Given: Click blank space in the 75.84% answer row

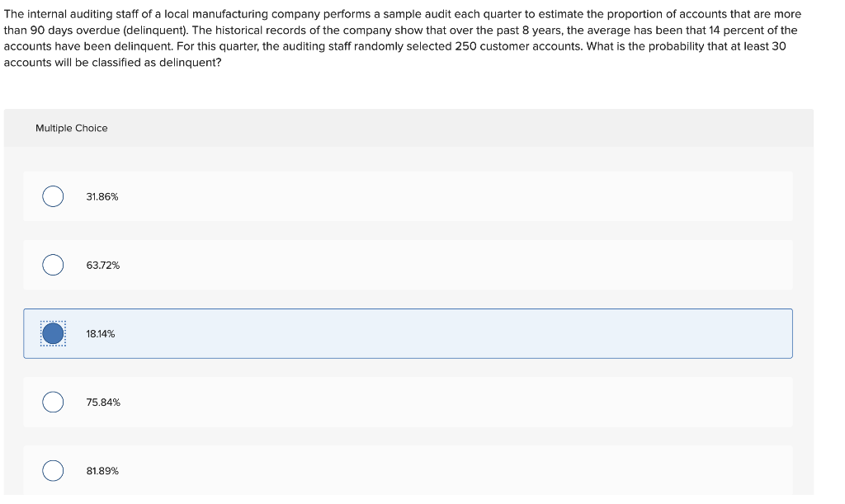Looking at the screenshot, I should pyautogui.click(x=453, y=403).
